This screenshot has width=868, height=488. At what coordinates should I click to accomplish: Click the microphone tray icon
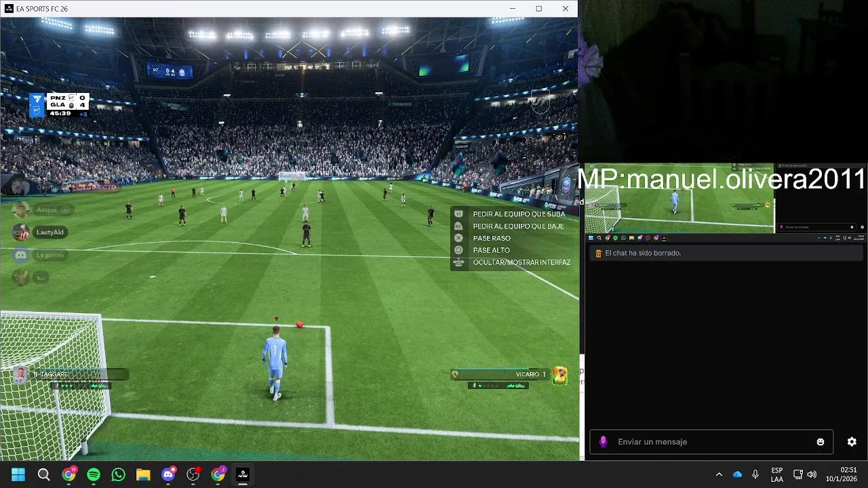pos(755,474)
